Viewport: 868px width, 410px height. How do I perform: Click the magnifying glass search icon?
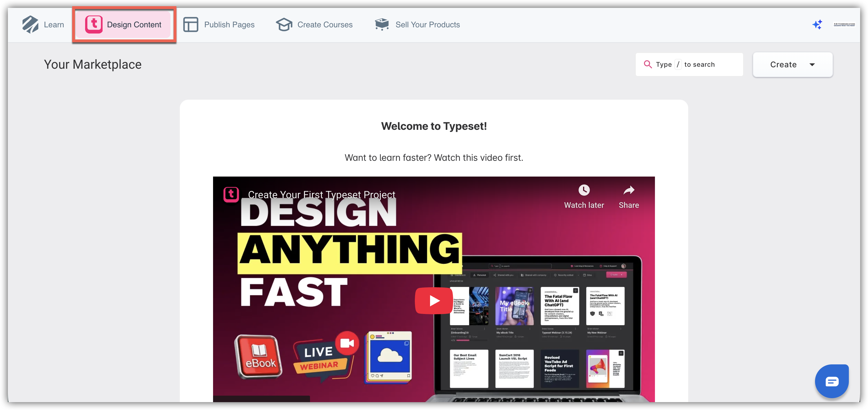(x=647, y=64)
